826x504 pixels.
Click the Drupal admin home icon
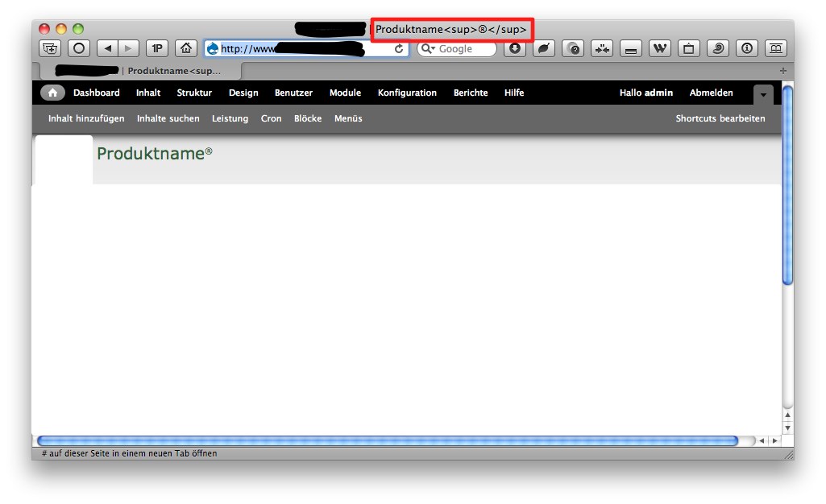52,93
